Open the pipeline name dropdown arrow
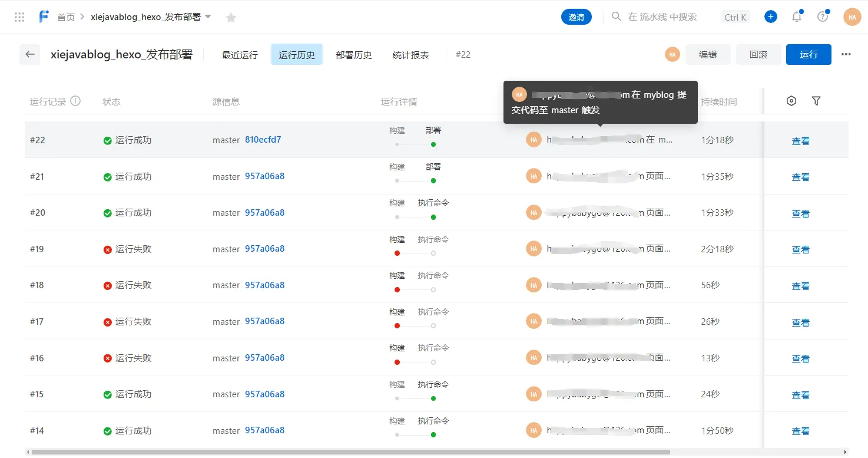 point(208,17)
